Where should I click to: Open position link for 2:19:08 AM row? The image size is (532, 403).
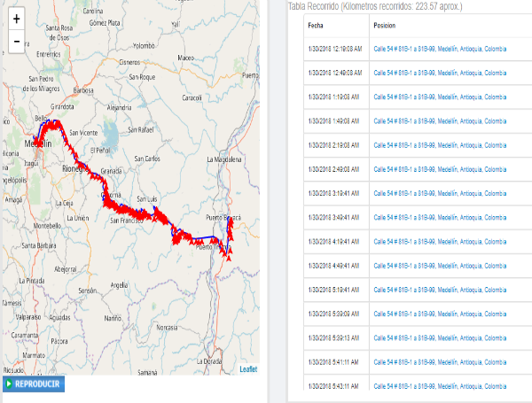point(440,144)
